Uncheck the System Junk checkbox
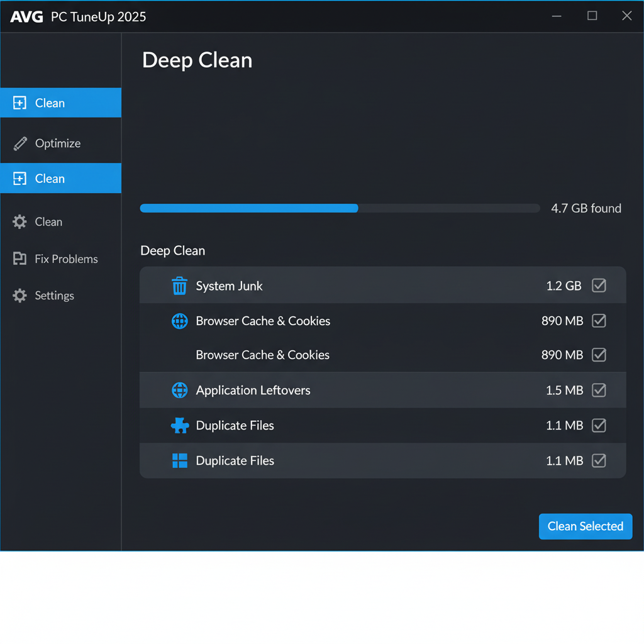This screenshot has height=644, width=644. [x=599, y=285]
